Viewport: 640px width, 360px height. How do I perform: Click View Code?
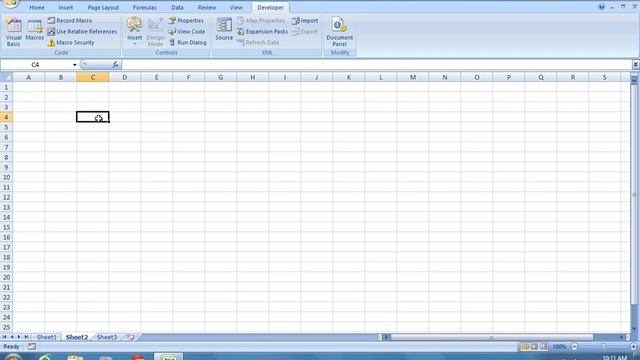click(187, 31)
